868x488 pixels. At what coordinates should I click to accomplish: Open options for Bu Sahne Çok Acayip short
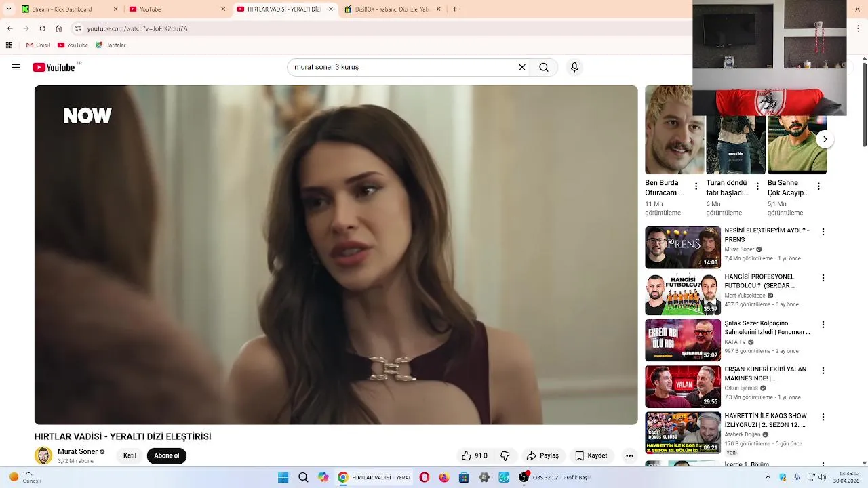(818, 186)
